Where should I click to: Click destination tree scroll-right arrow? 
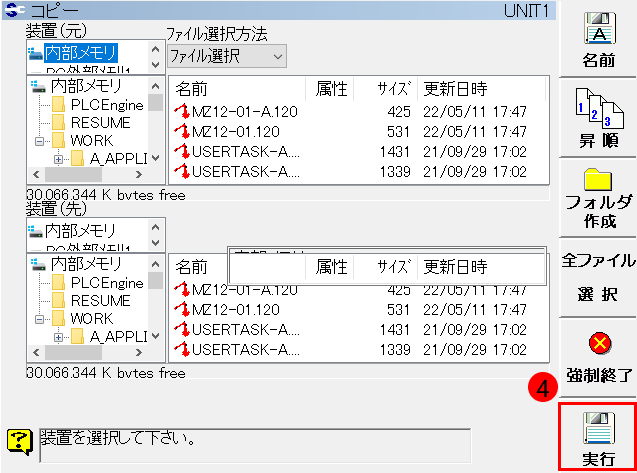click(x=139, y=352)
